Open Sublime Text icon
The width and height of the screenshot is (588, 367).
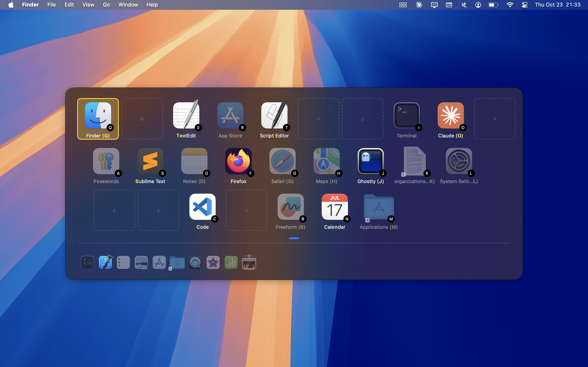[x=150, y=161]
